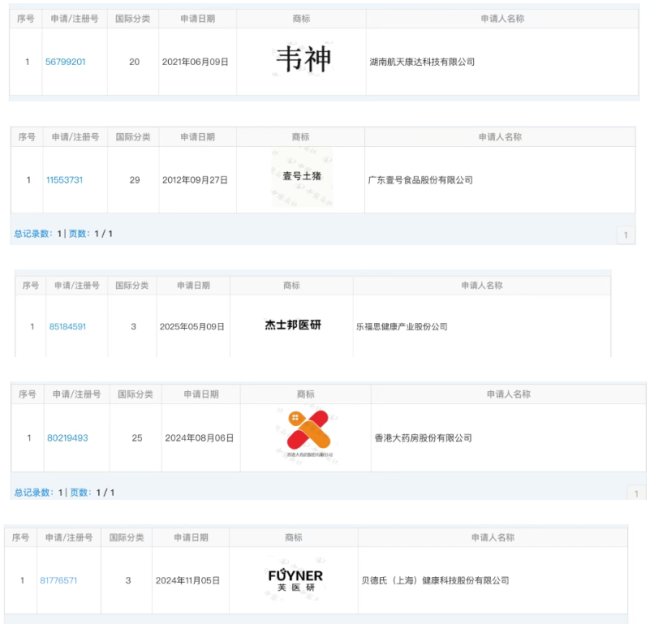Select page 1 button below 壹号土猪 table
650x633 pixels.
626,235
